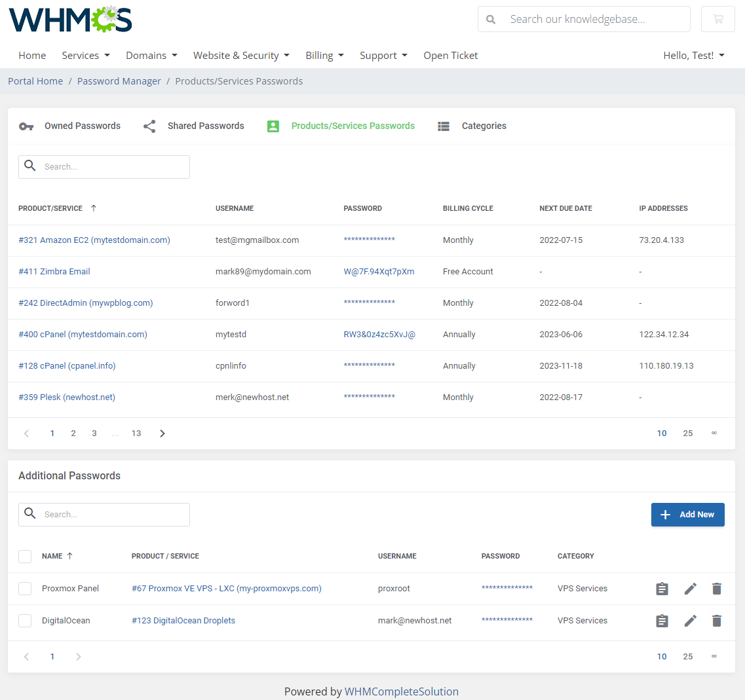745x700 pixels.
Task: Reveal masked password for Plesk row
Action: [x=369, y=397]
